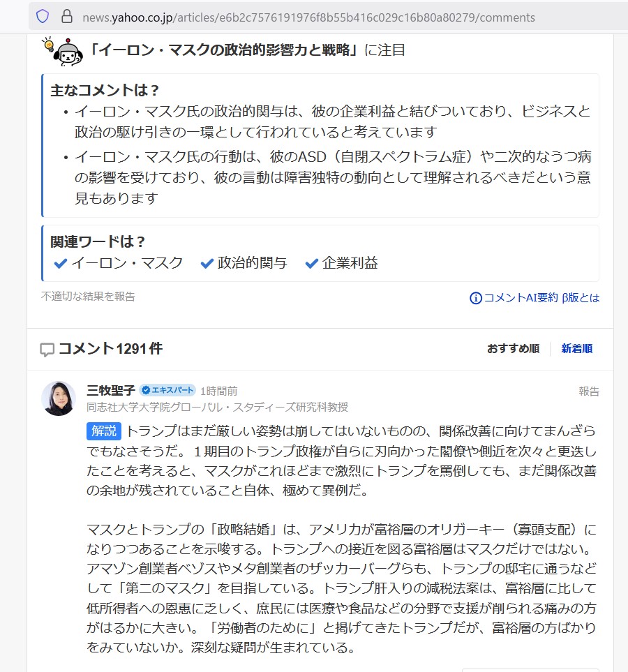
Task: Click the blue verified badge next to エキスパート
Action: (x=146, y=390)
